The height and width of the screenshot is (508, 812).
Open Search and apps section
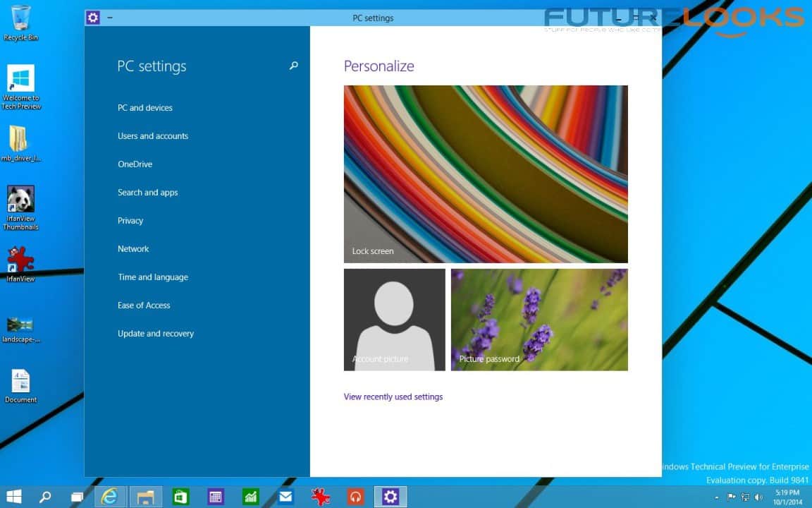coord(147,193)
